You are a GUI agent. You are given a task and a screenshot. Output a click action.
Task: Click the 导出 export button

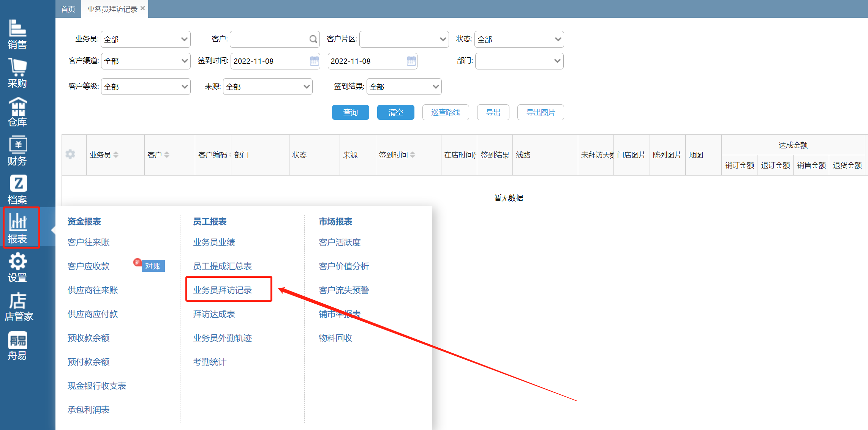(x=493, y=112)
